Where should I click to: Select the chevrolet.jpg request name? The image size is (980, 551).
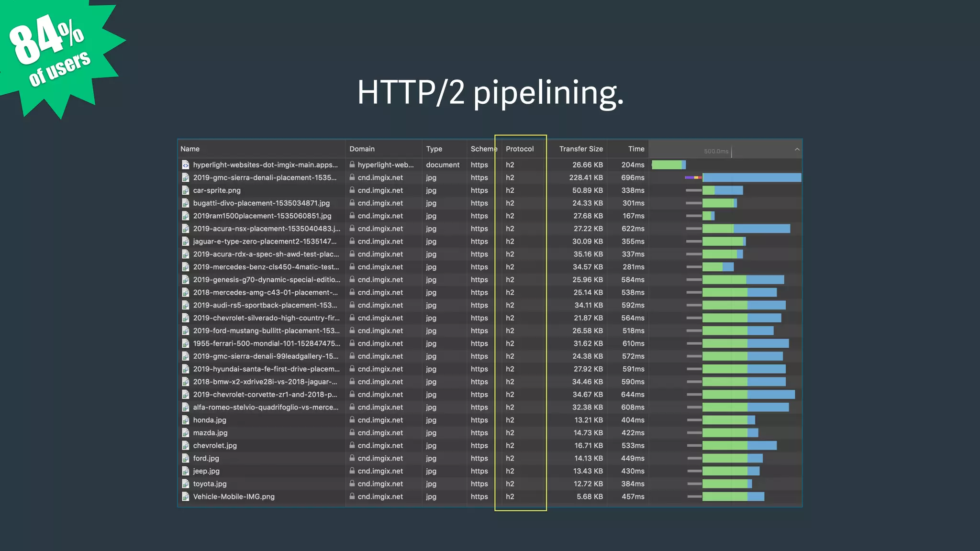pos(215,446)
